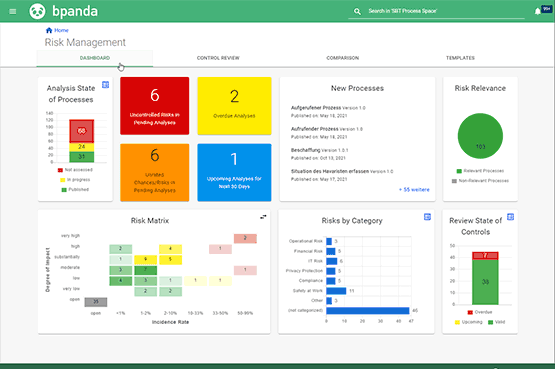Click the Operational Risk bar
Viewport: 555px width, 369px height.
[329, 241]
